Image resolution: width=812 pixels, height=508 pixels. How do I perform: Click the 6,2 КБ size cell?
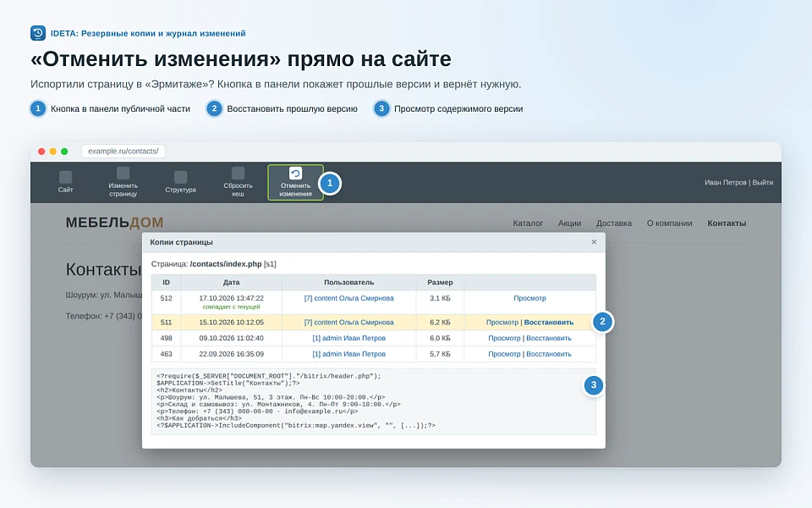click(440, 322)
